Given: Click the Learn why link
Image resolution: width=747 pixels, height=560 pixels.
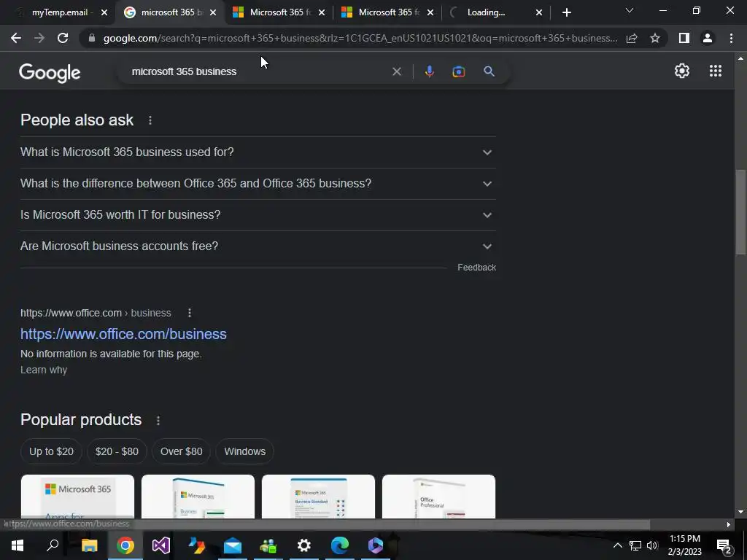Looking at the screenshot, I should [x=44, y=370].
